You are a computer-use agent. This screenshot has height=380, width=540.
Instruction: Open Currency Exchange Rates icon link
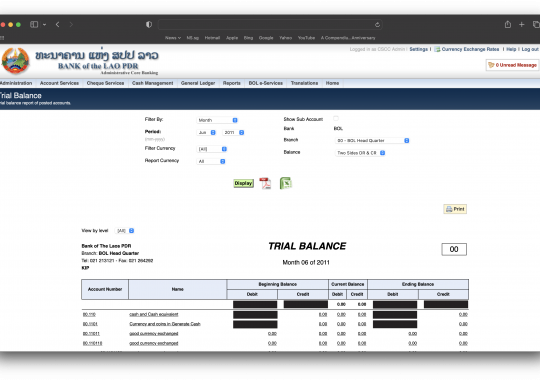(467, 49)
